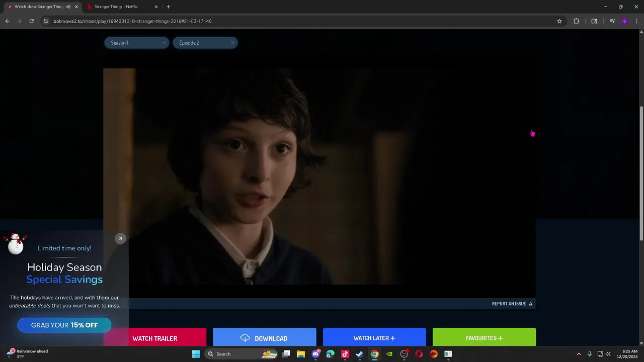Open Discord from the taskbar

click(x=315, y=354)
